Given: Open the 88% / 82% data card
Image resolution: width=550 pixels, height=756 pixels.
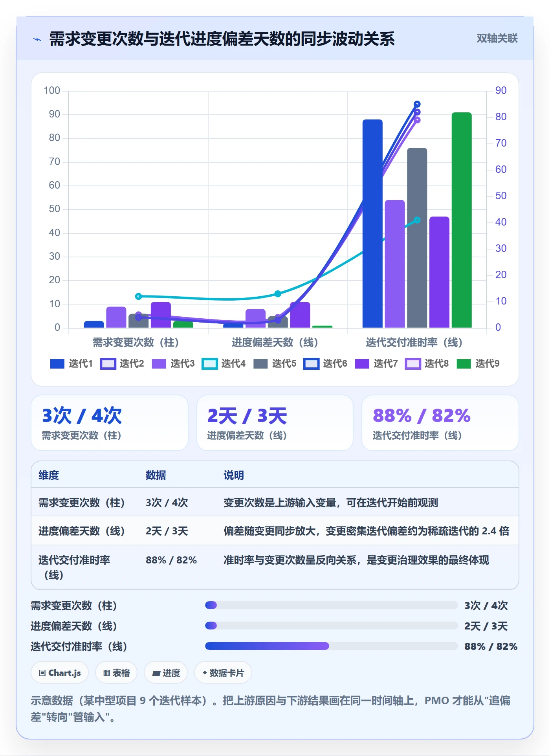Looking at the screenshot, I should click(x=440, y=423).
